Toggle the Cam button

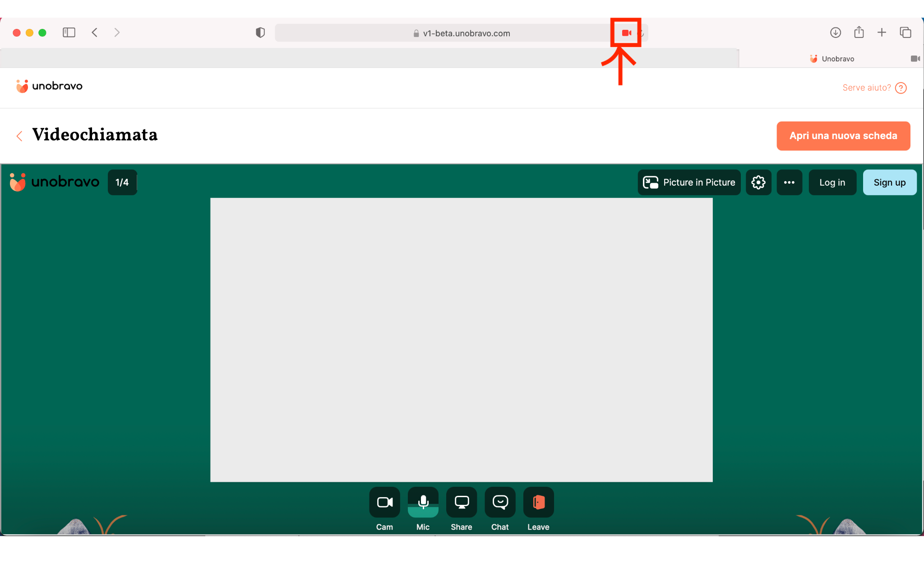pyautogui.click(x=384, y=502)
